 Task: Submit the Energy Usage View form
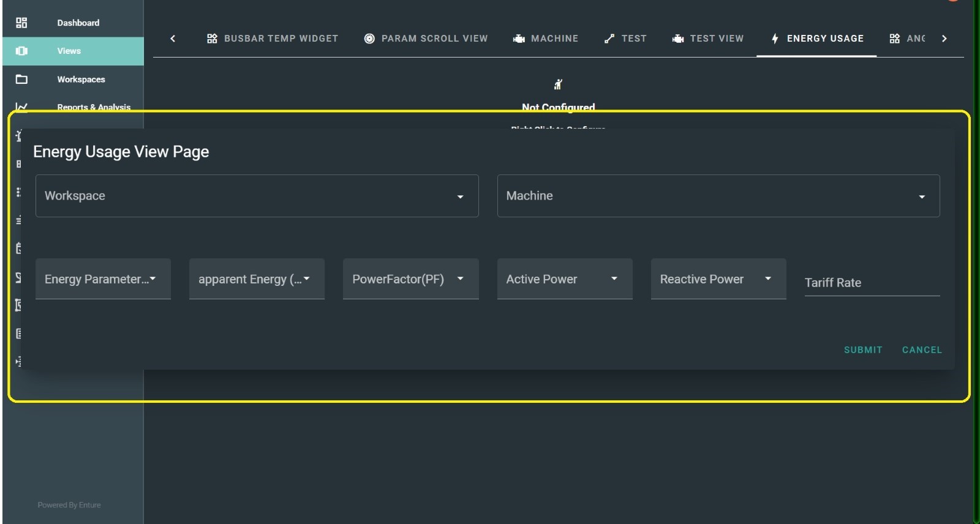point(863,350)
